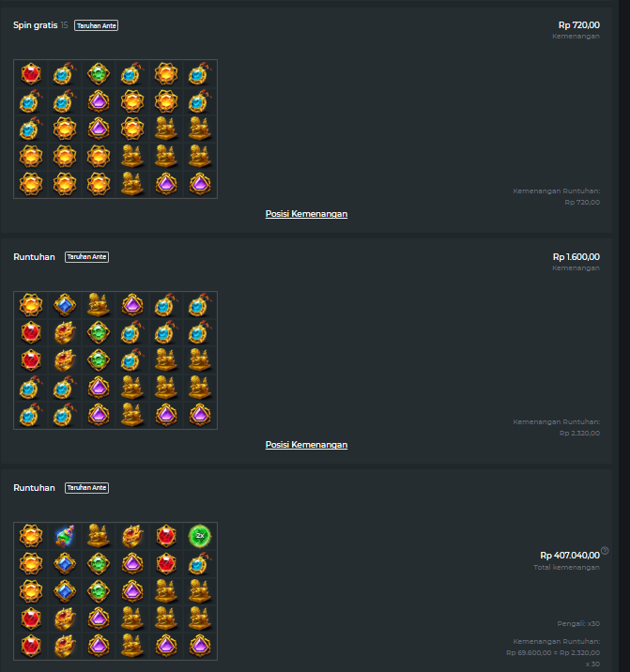Click the gold ring symbol in third grid's top row
630x672 pixels.
(x=132, y=536)
